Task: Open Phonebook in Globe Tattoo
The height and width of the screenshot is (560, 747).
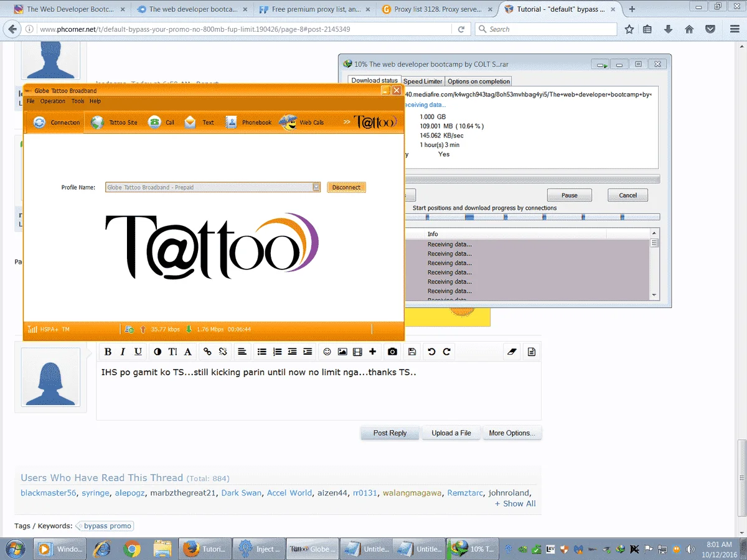Action: point(248,123)
